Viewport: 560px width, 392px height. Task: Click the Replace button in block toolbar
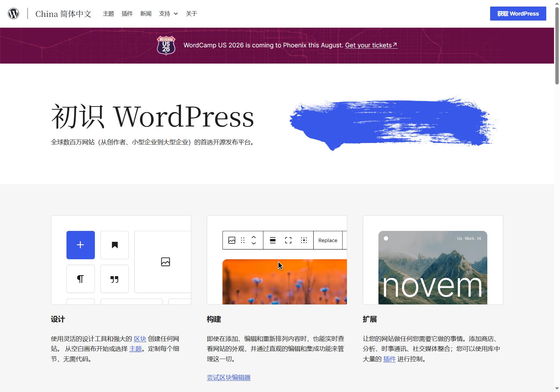pyautogui.click(x=328, y=240)
